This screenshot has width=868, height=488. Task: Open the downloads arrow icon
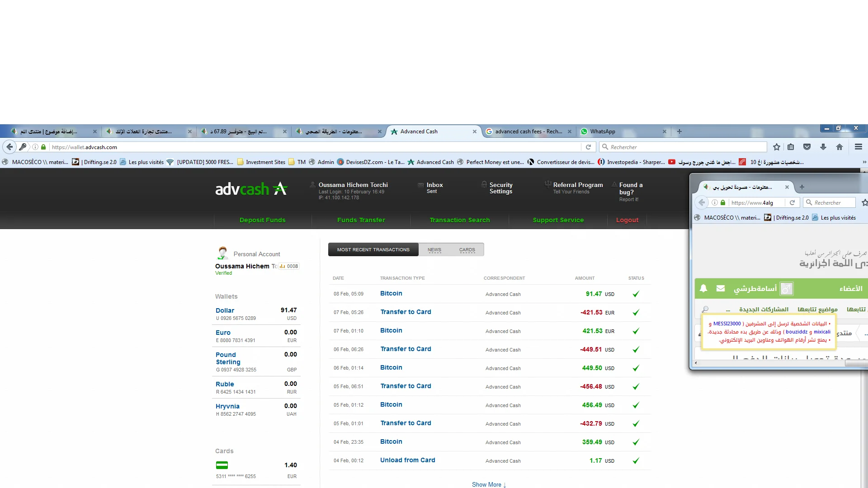click(823, 147)
